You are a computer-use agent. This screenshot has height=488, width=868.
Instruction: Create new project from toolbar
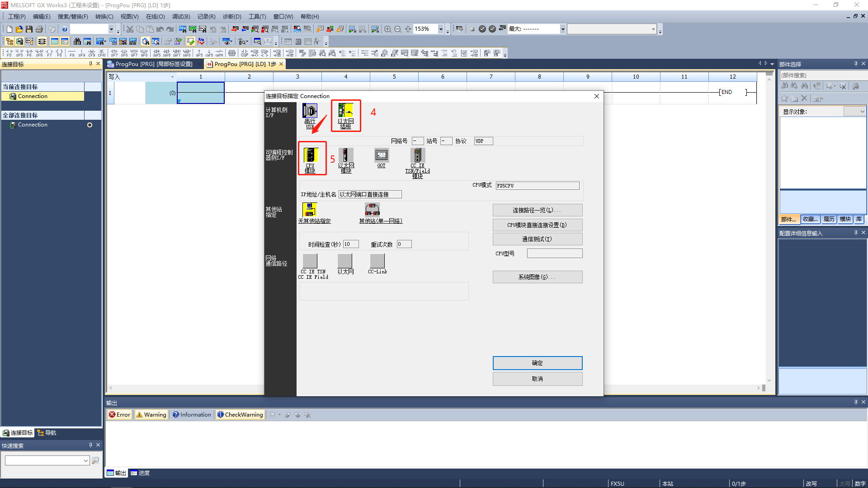point(9,29)
